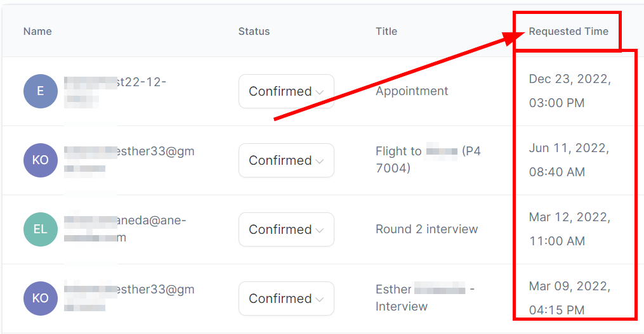The image size is (644, 334).
Task: Click the E avatar in the Appointment row
Action: [x=41, y=91]
